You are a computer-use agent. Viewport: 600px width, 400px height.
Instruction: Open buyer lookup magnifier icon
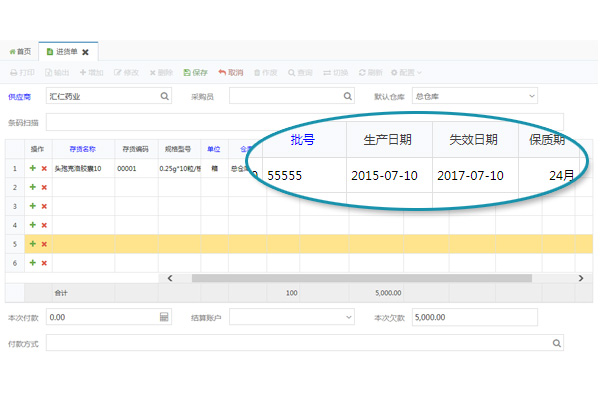[x=347, y=96]
